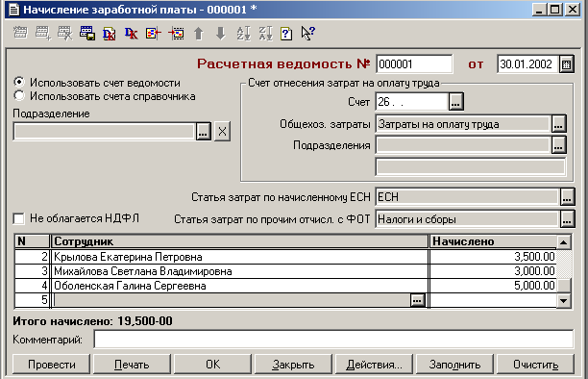Click the input-on-basis icon with left arrow

[154, 33]
